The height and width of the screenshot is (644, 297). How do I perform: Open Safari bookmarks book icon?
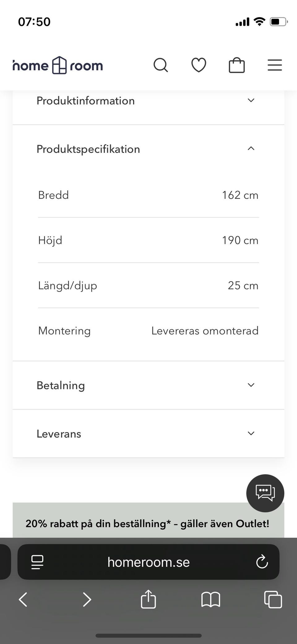(x=211, y=599)
